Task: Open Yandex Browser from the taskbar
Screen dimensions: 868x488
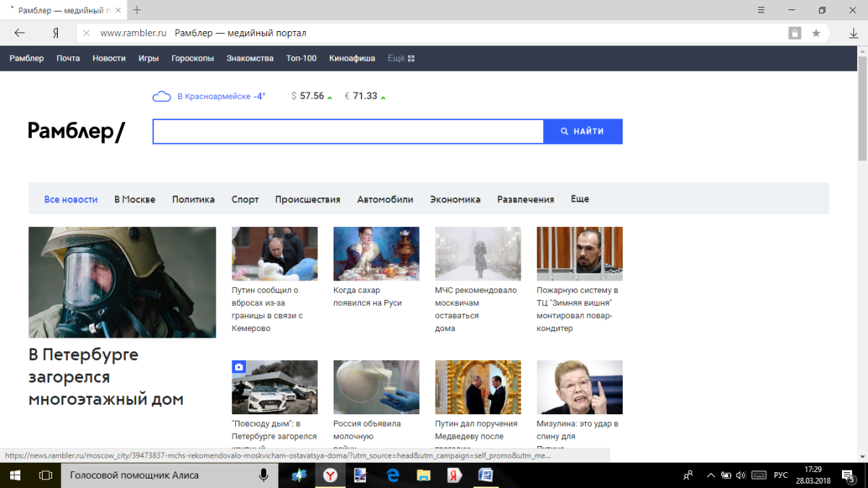Action: pyautogui.click(x=329, y=475)
